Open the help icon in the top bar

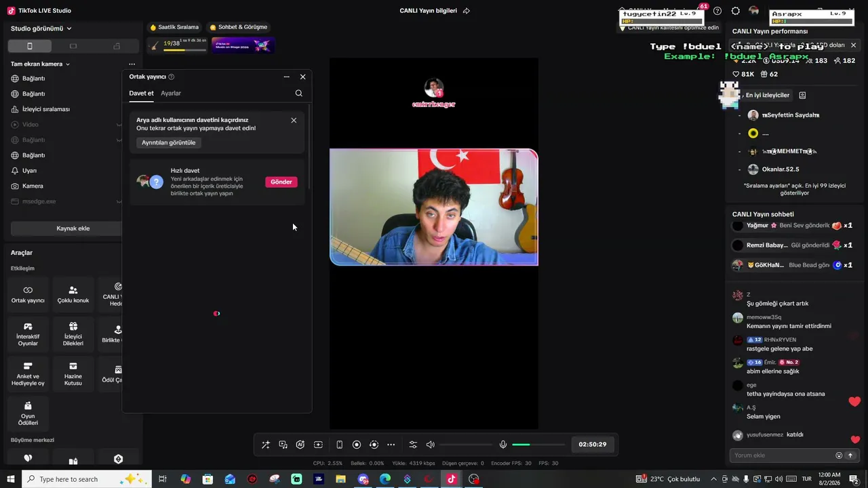coord(717,11)
